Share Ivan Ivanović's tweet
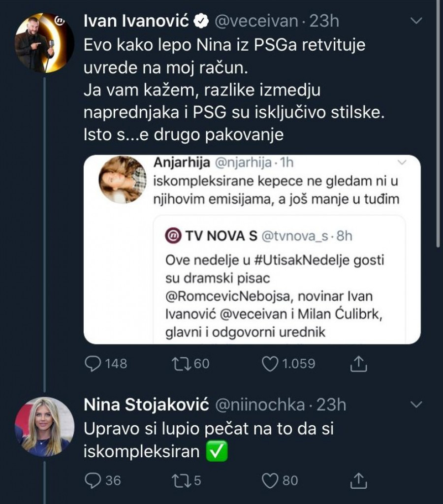The image size is (443, 504). pyautogui.click(x=359, y=364)
